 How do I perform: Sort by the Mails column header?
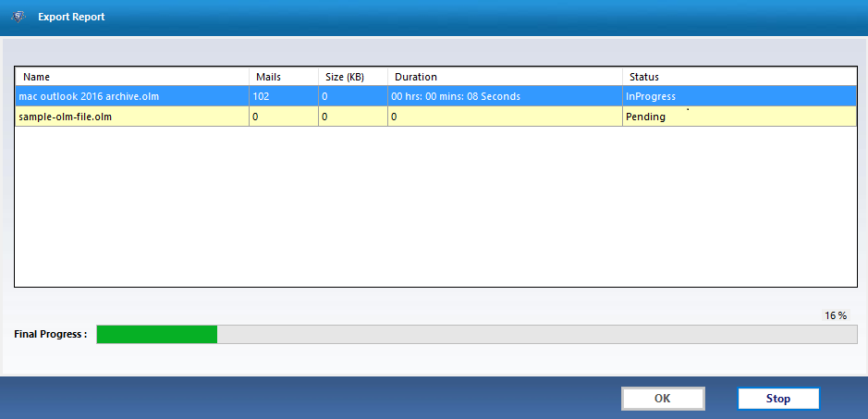coord(284,77)
